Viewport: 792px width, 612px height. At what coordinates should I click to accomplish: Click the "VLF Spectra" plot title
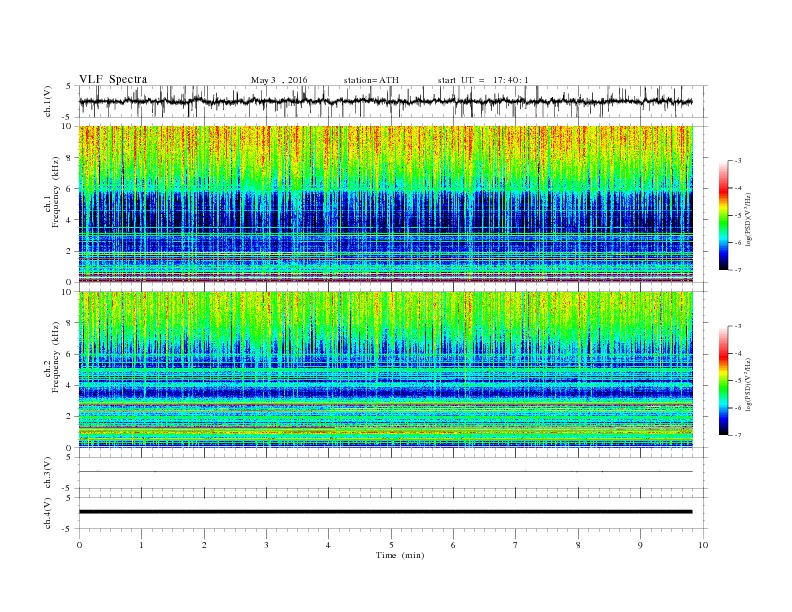coord(113,79)
